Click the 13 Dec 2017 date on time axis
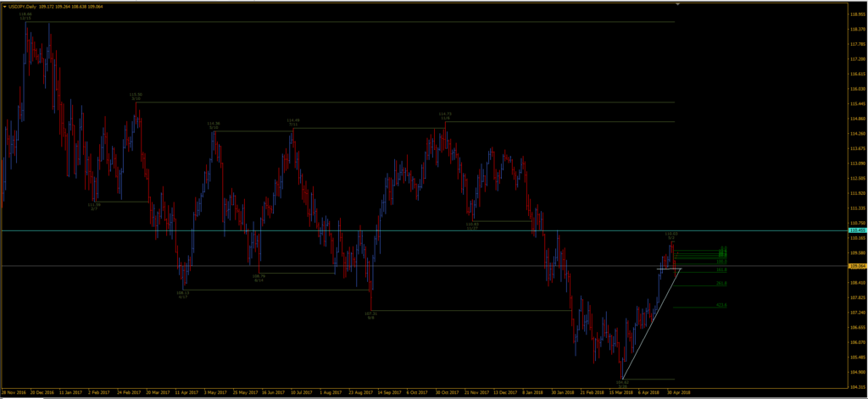Image resolution: width=868 pixels, height=399 pixels. [x=505, y=392]
